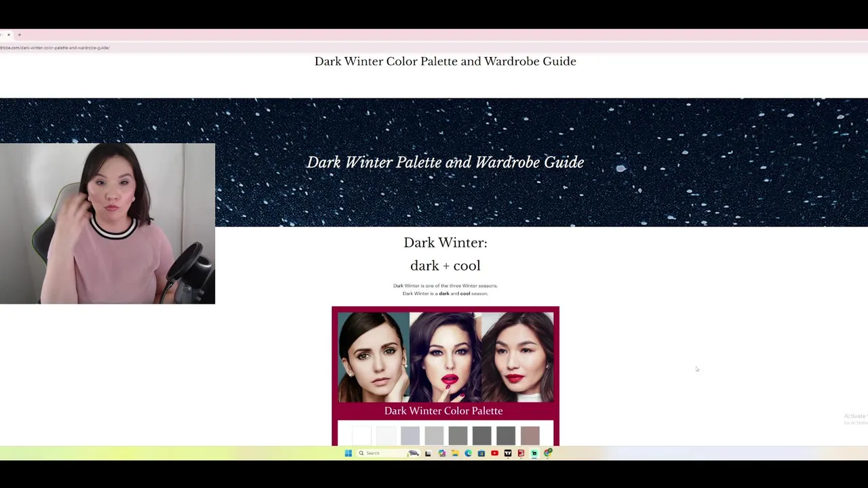
Task: Click the taskbar Search box
Action: [x=388, y=453]
